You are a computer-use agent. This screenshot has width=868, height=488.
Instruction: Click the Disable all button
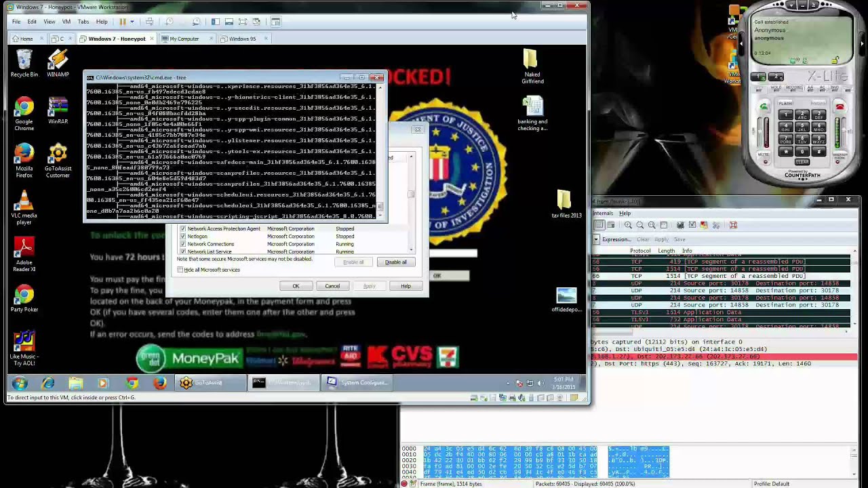[396, 262]
